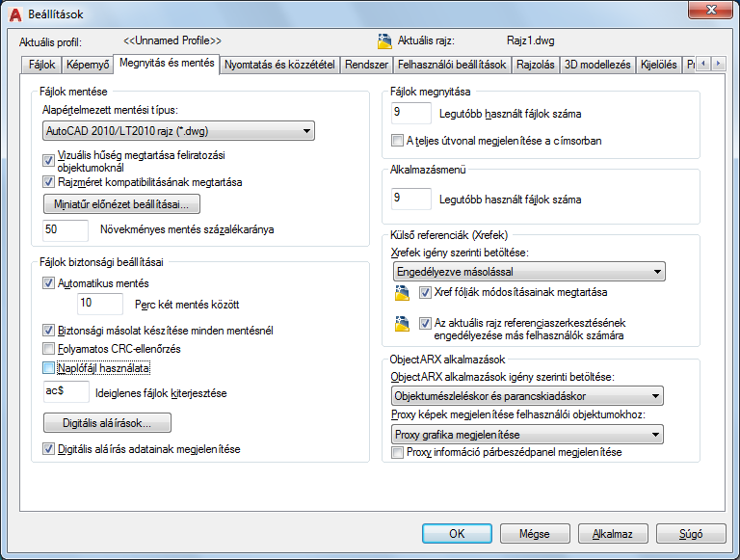Click the drawing icon beside referenciaszerkesztés option
The image size is (740, 560).
(402, 324)
